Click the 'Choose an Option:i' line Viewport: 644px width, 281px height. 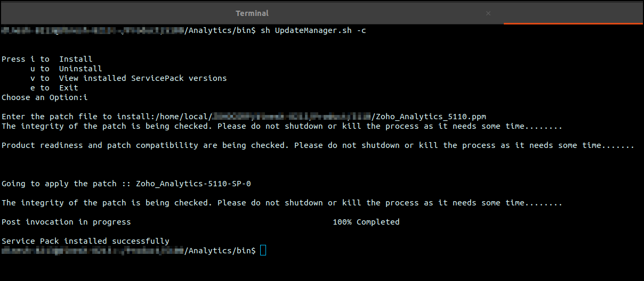pyautogui.click(x=44, y=97)
